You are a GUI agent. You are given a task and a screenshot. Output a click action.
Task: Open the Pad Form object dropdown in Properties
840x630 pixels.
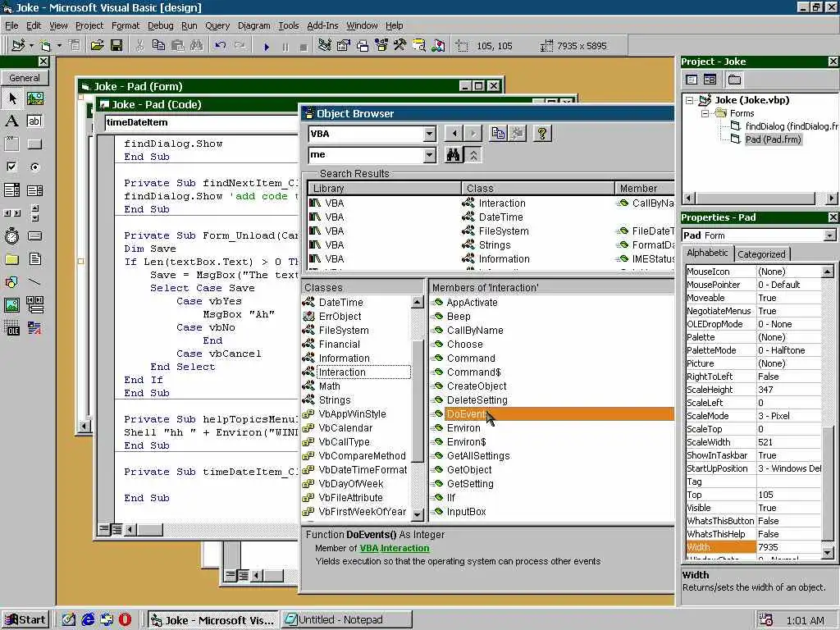tap(830, 235)
